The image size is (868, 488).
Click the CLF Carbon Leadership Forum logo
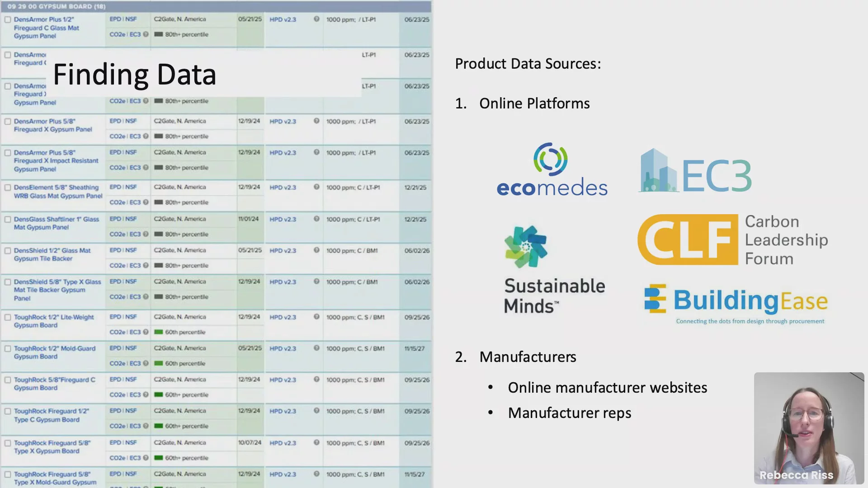click(x=733, y=239)
